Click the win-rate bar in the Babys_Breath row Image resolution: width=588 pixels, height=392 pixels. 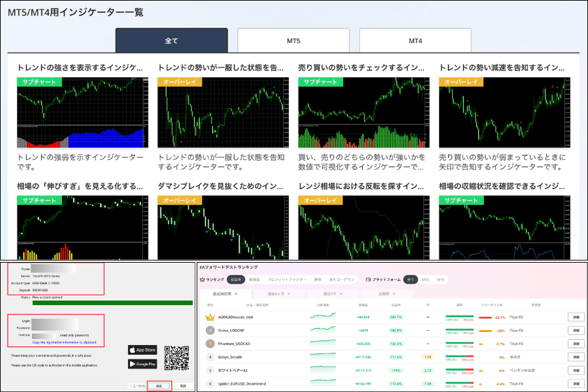459,356
